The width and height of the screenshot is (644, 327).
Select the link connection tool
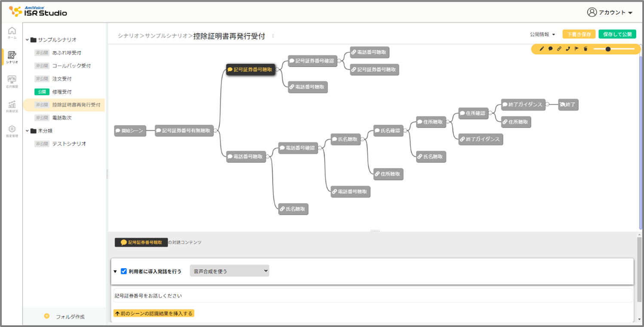point(560,49)
